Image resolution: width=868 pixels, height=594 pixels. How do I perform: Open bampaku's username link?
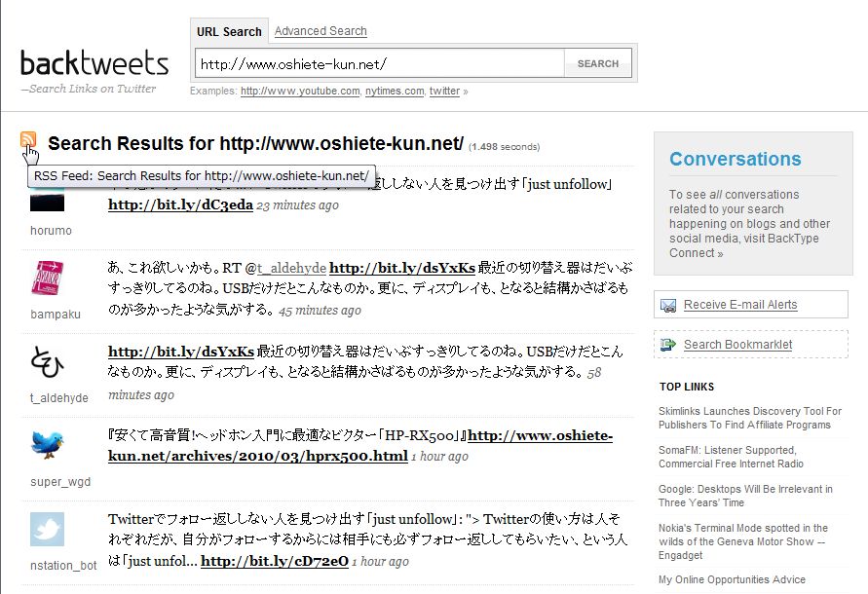[56, 314]
